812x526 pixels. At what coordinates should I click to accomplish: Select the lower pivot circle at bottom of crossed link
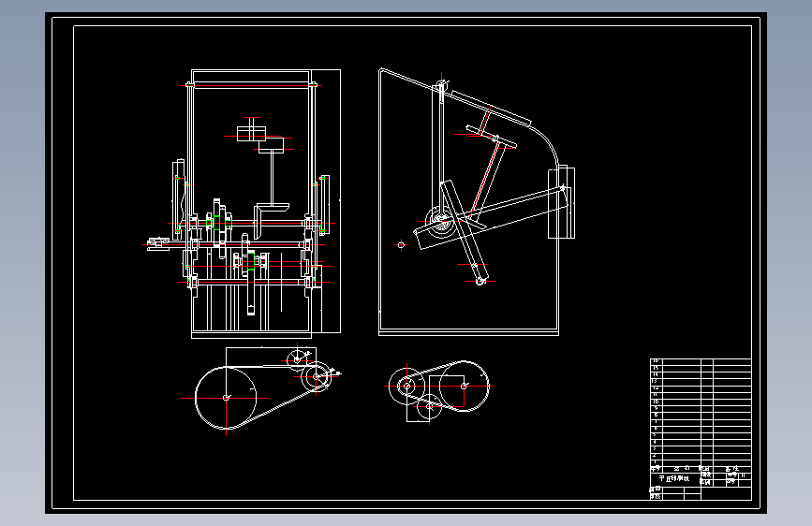(x=480, y=281)
